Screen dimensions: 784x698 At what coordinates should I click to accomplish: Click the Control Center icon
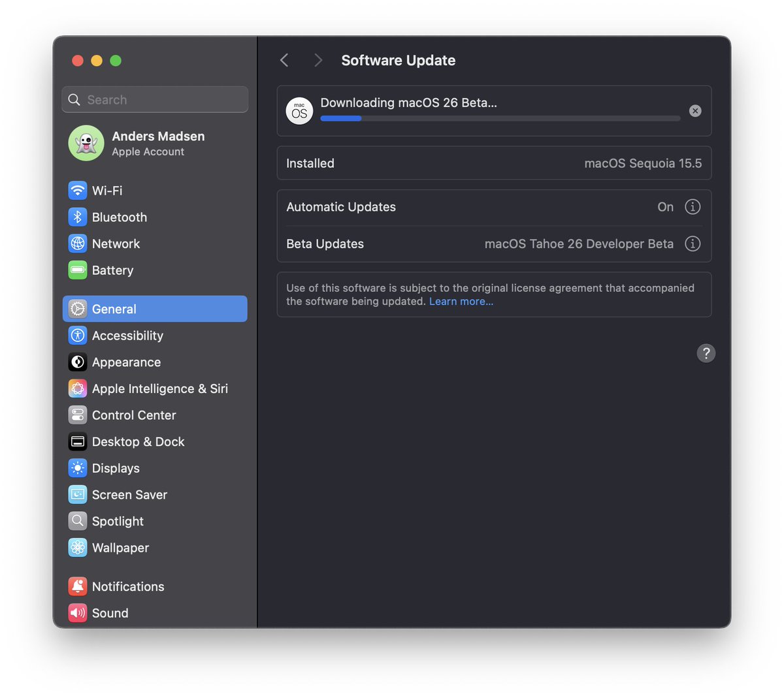[78, 415]
